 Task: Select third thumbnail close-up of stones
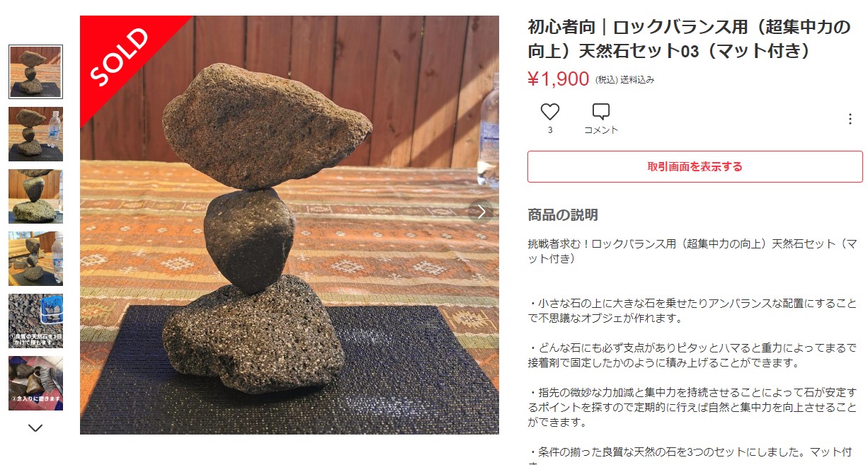tap(35, 196)
